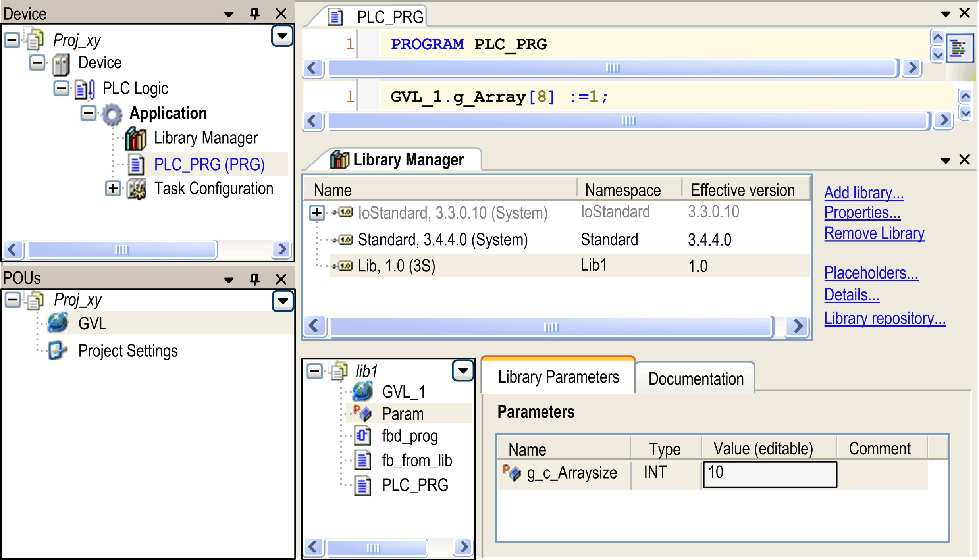Click the Task Configuration icon
The width and height of the screenshot is (979, 560).
[137, 189]
